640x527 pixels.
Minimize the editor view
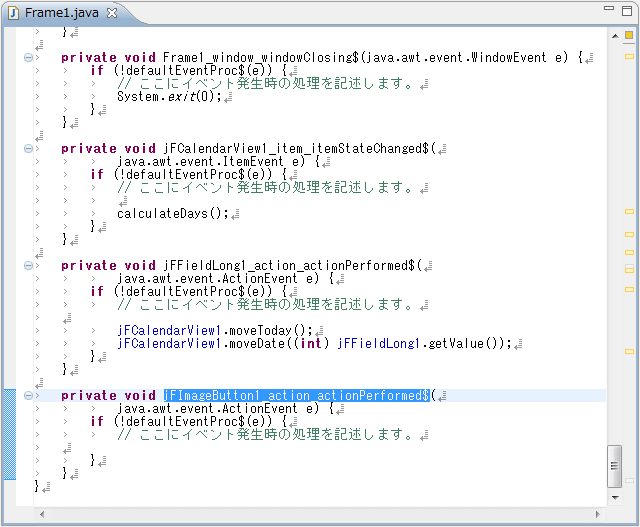coord(609,9)
